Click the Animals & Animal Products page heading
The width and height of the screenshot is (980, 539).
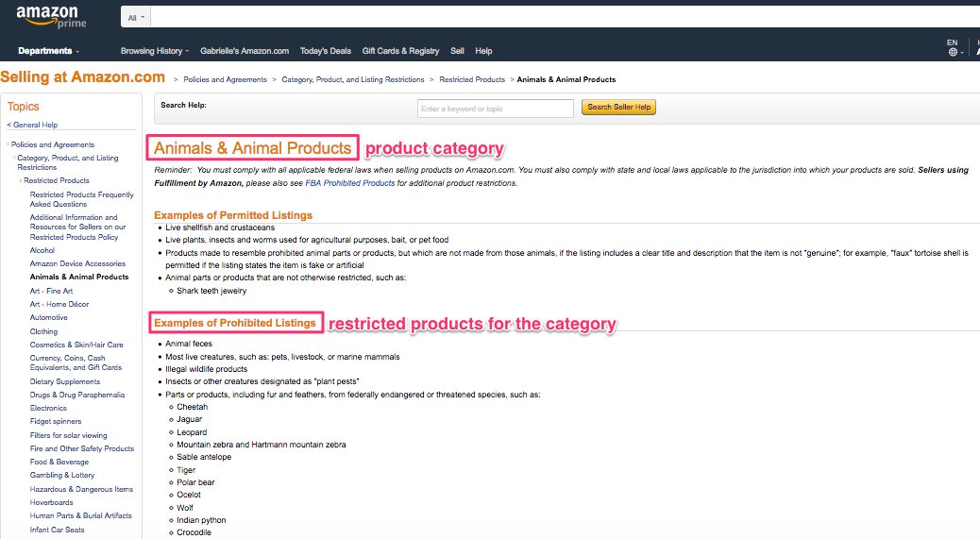pos(252,148)
